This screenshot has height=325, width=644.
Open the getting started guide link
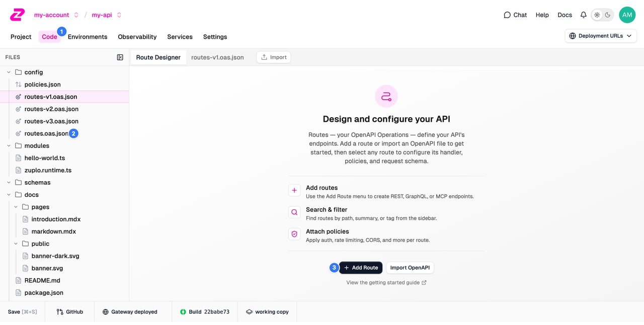coord(386,283)
